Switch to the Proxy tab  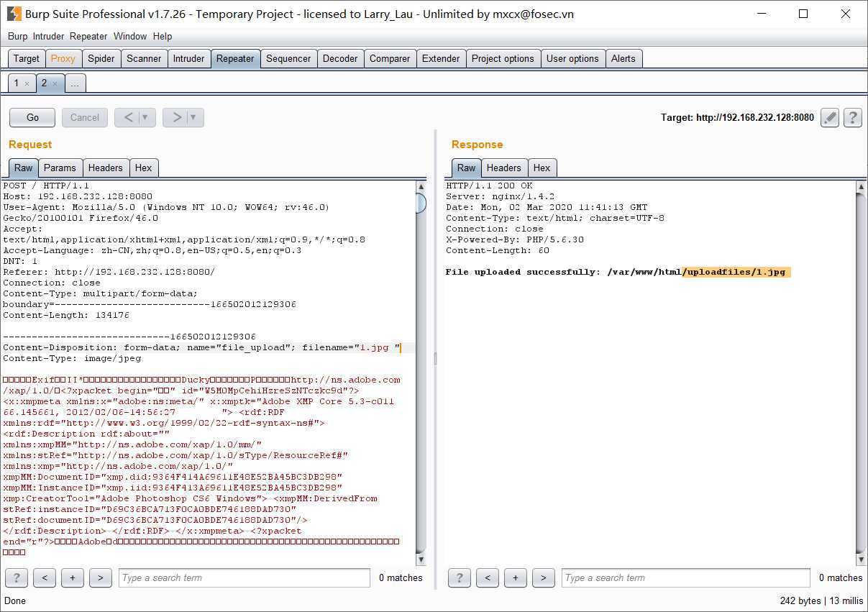(x=63, y=59)
